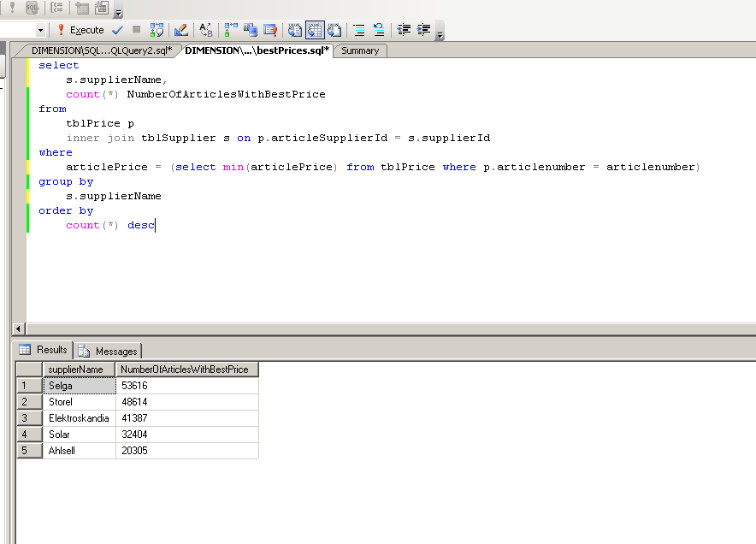Select Results to File icon
Viewport: 756px width, 544px height.
point(334,30)
